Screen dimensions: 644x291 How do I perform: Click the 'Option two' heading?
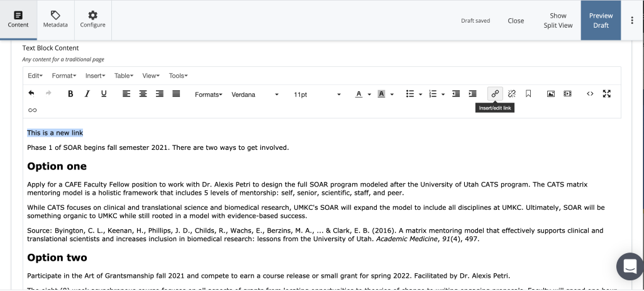pos(57,258)
